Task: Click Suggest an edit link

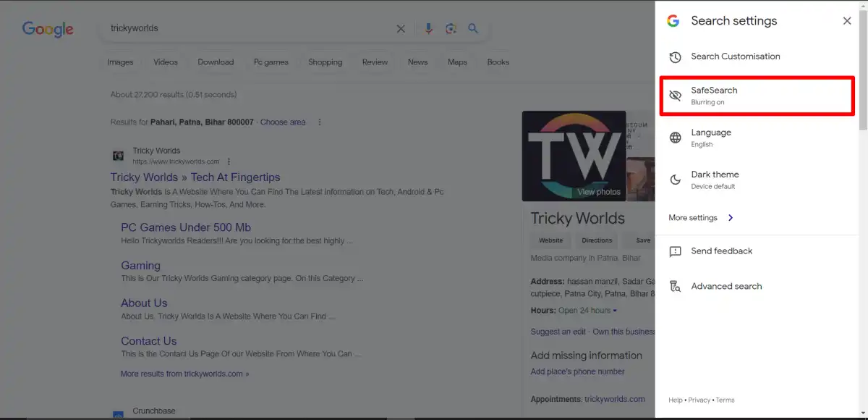Action: pyautogui.click(x=558, y=332)
